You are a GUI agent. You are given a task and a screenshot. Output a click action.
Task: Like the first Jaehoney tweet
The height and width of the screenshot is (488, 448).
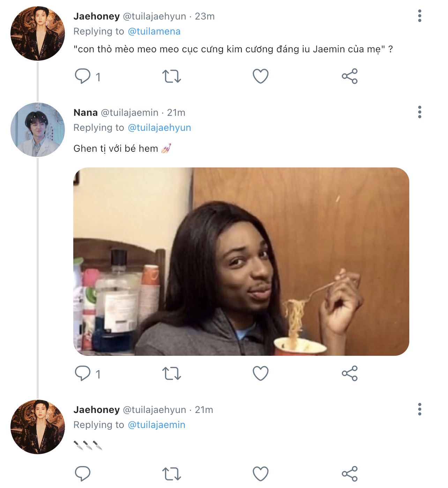(260, 76)
